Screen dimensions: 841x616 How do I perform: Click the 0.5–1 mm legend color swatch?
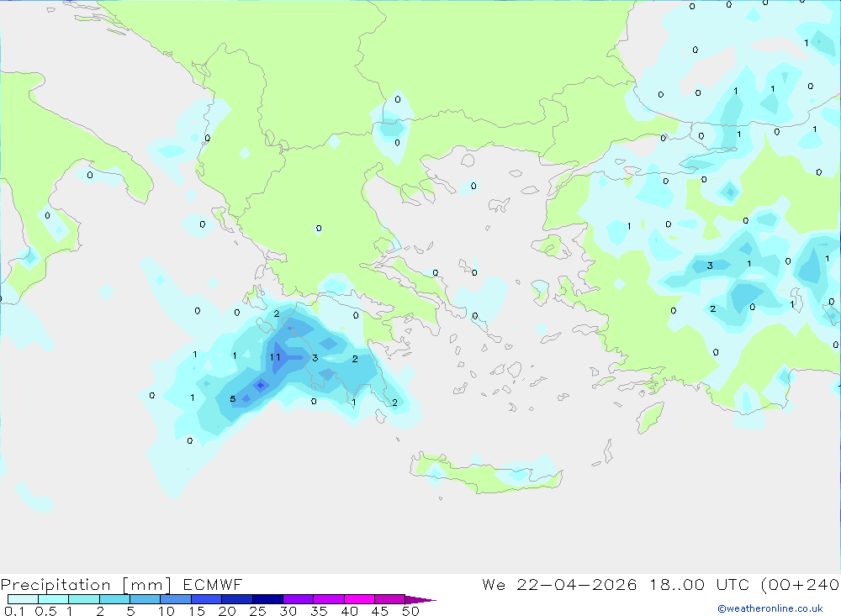click(54, 599)
